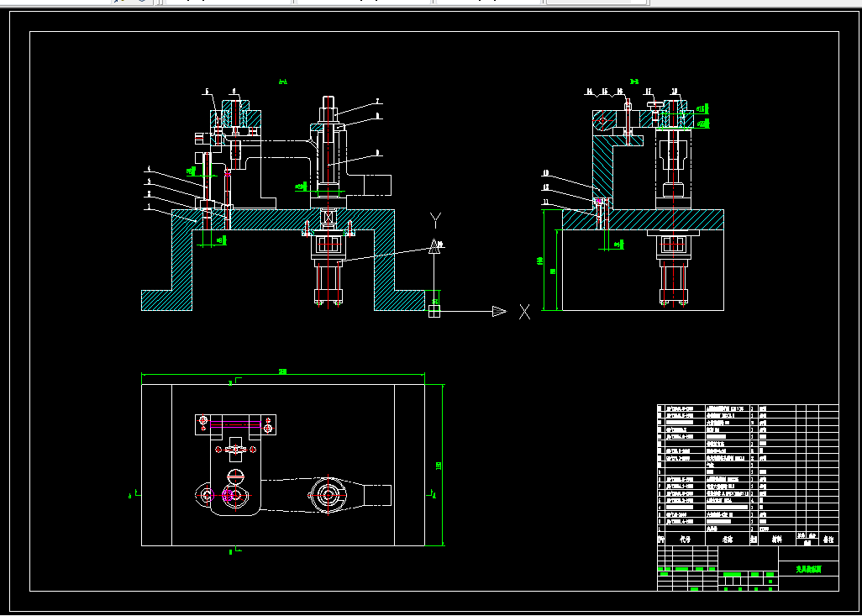Click the green drawing title in title block
Viewport: 862px width, 616px height.
click(x=809, y=569)
